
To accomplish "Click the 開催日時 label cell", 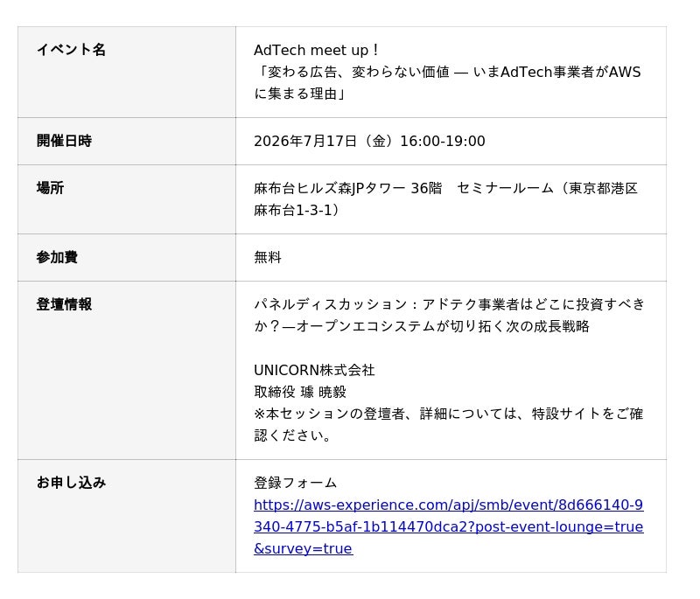I will click(x=127, y=142).
